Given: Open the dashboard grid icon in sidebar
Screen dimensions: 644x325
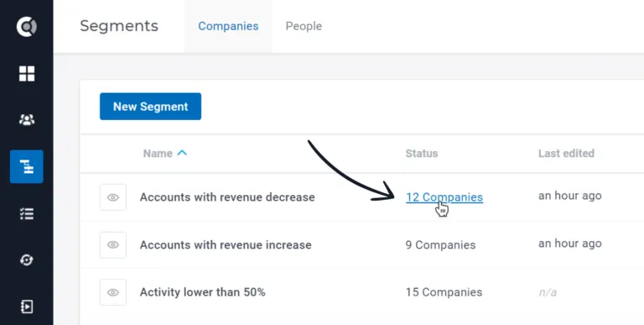Looking at the screenshot, I should tap(27, 74).
